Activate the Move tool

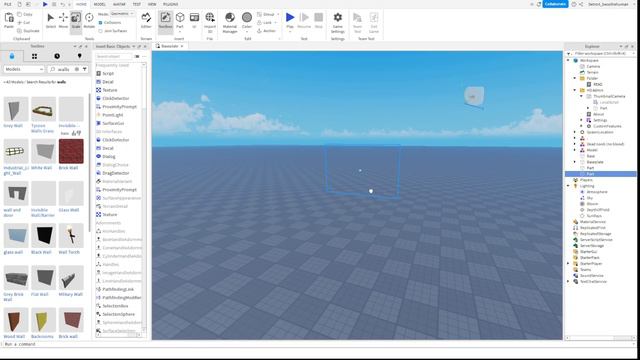tap(63, 20)
